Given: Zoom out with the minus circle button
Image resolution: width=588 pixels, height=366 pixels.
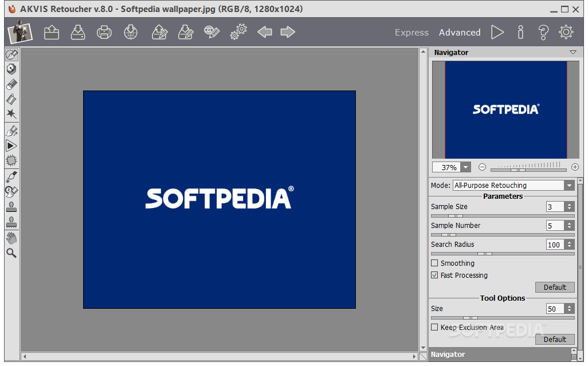Looking at the screenshot, I should tap(482, 167).
